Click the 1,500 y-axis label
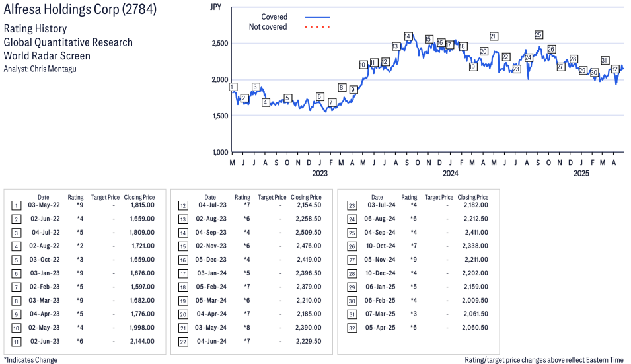The width and height of the screenshot is (631, 364). pos(220,116)
